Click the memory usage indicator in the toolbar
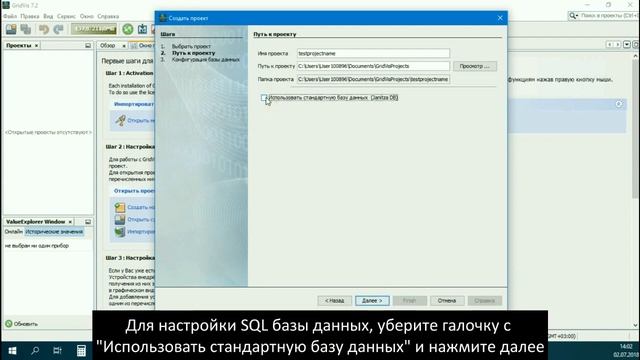The height and width of the screenshot is (360, 640). [94, 29]
